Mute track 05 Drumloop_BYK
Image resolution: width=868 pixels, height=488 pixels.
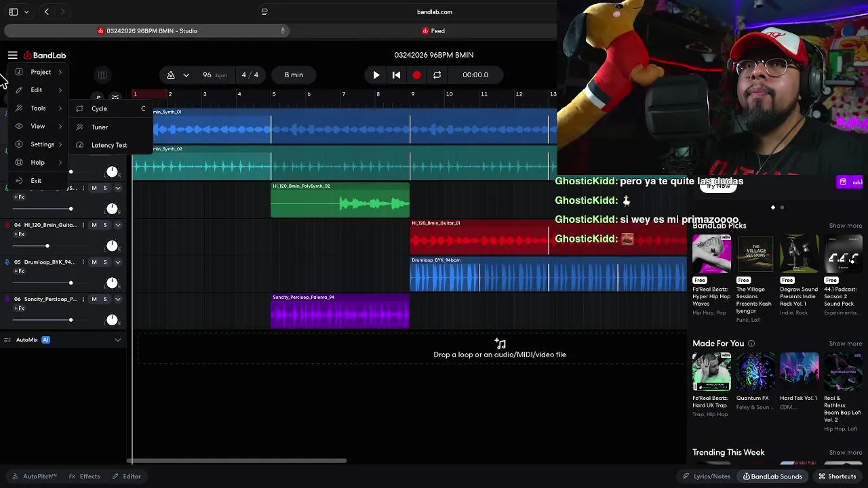94,262
